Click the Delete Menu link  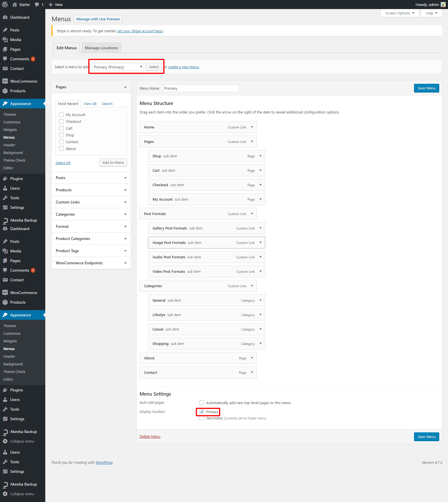click(150, 436)
